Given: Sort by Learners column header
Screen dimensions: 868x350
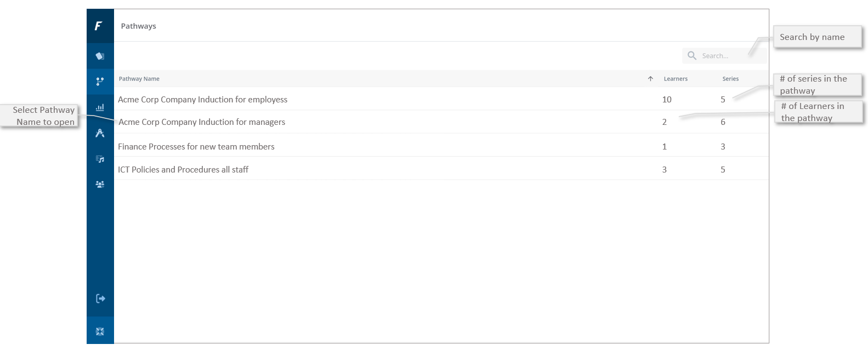Looking at the screenshot, I should 676,79.
